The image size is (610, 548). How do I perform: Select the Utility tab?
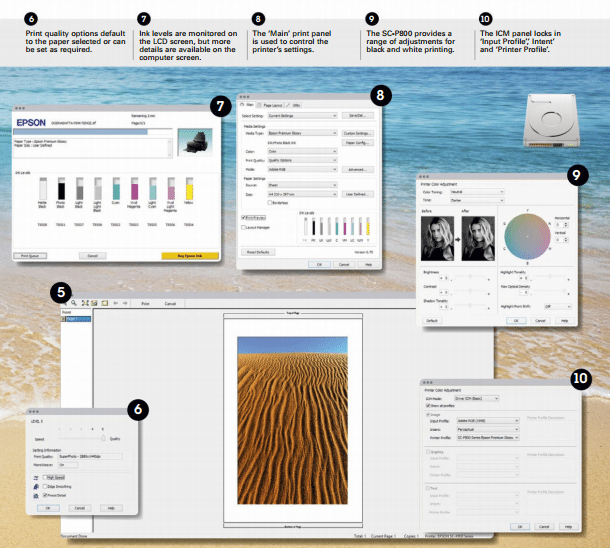[x=293, y=105]
